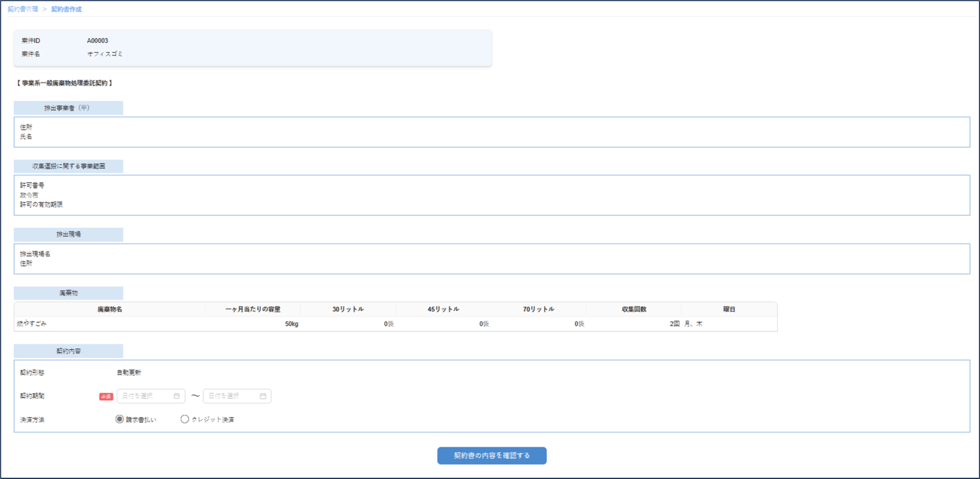This screenshot has height=479, width=980.
Task: Click the 排出事業者（甲） section header
Action: (x=68, y=108)
